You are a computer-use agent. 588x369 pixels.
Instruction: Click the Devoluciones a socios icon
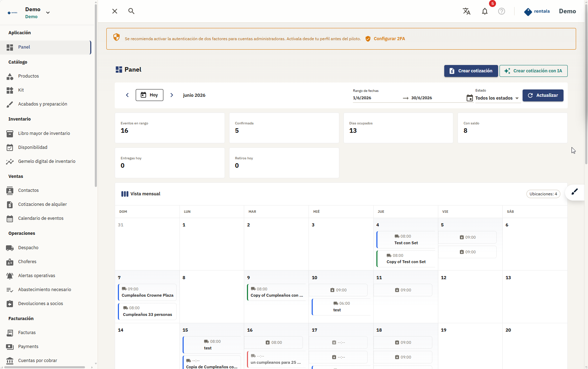[x=10, y=304]
